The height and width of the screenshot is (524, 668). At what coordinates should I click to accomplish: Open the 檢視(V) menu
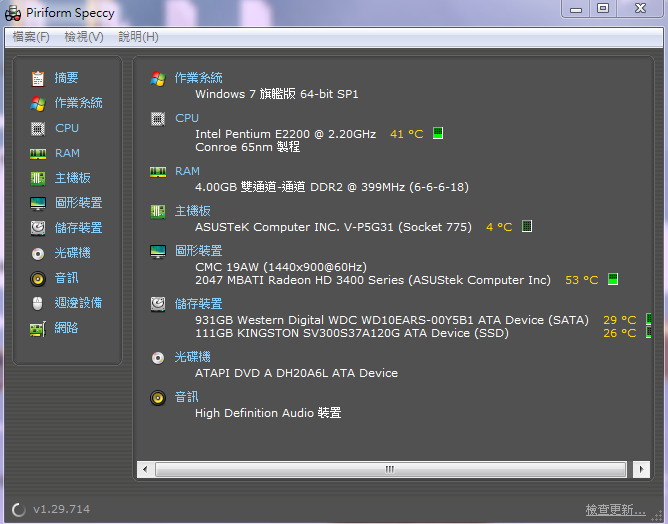click(x=84, y=37)
